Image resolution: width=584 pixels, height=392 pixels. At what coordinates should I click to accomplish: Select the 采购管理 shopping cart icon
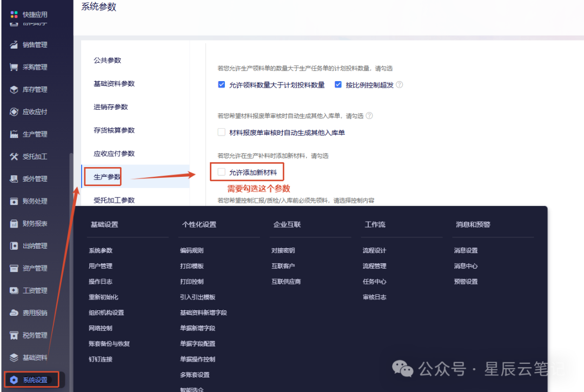[14, 67]
